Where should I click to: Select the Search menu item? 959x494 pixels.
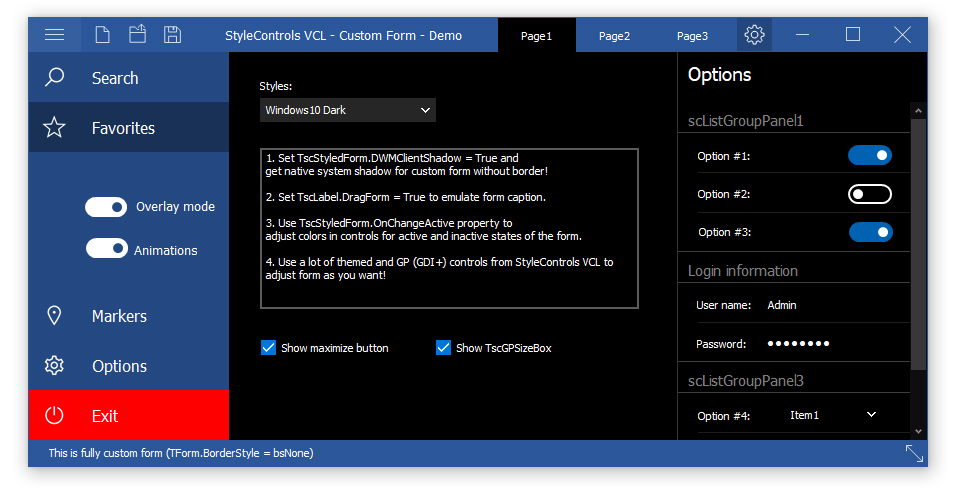pos(128,78)
